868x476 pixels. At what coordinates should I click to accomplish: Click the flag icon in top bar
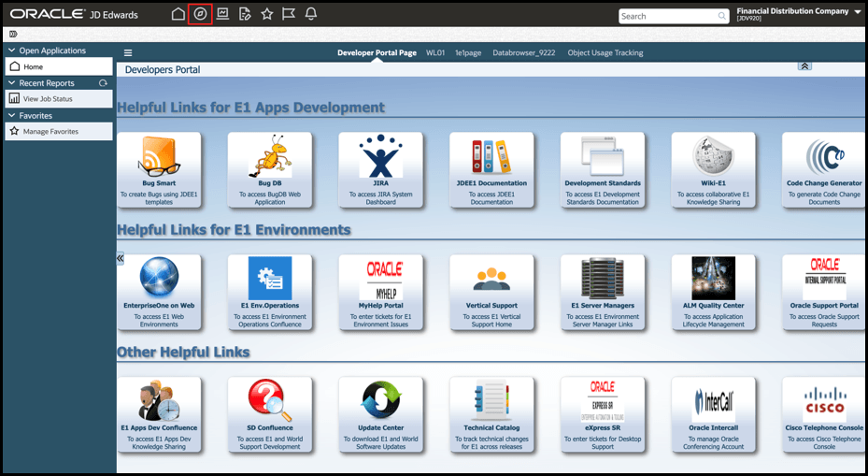click(289, 14)
